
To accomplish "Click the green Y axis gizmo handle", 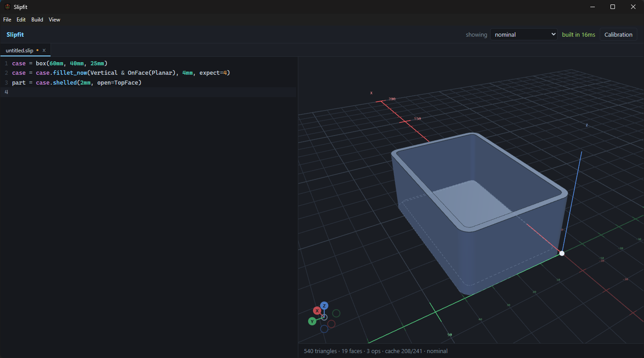I will pos(312,321).
